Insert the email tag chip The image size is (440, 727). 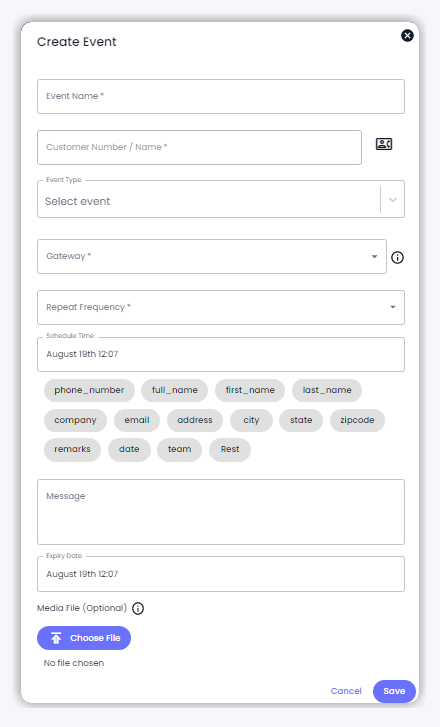pos(137,420)
